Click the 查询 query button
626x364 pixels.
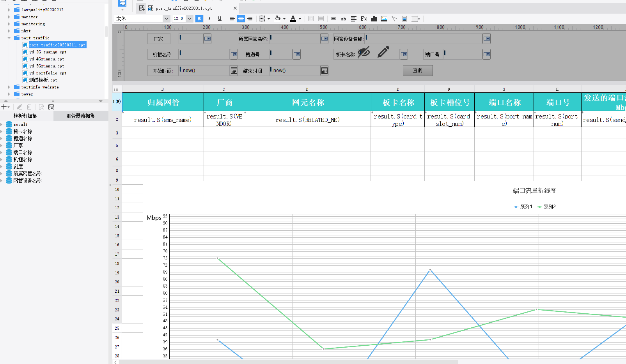(418, 71)
